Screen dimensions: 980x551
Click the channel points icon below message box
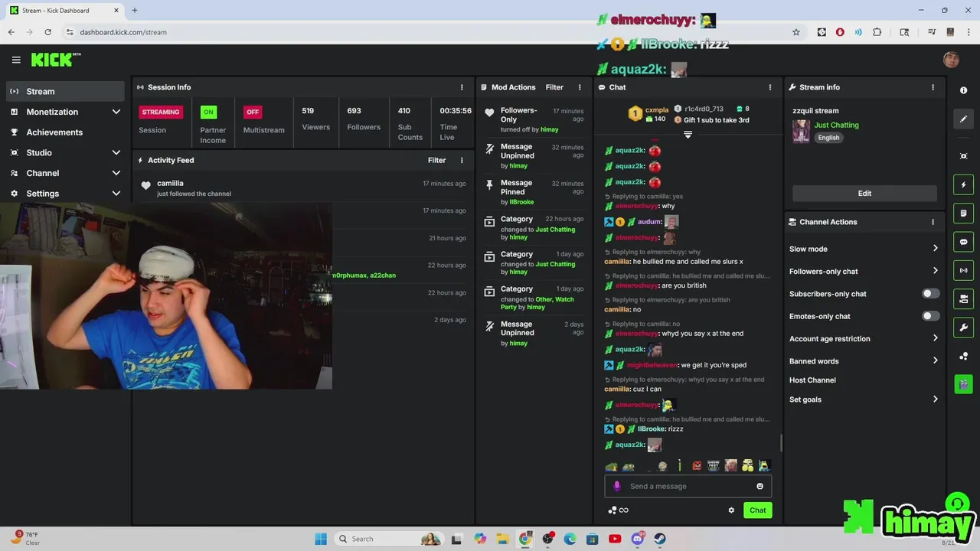[x=612, y=510]
